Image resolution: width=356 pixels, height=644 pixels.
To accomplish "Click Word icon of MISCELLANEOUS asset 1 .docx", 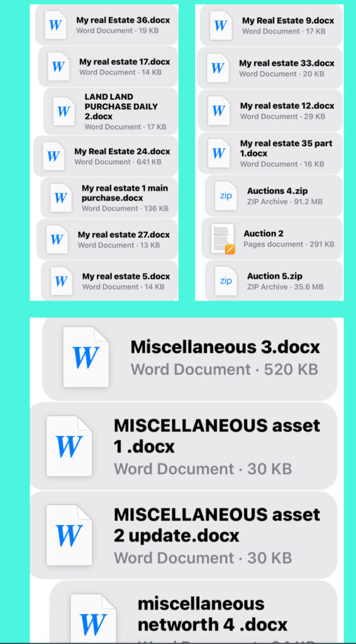I will (x=69, y=446).
